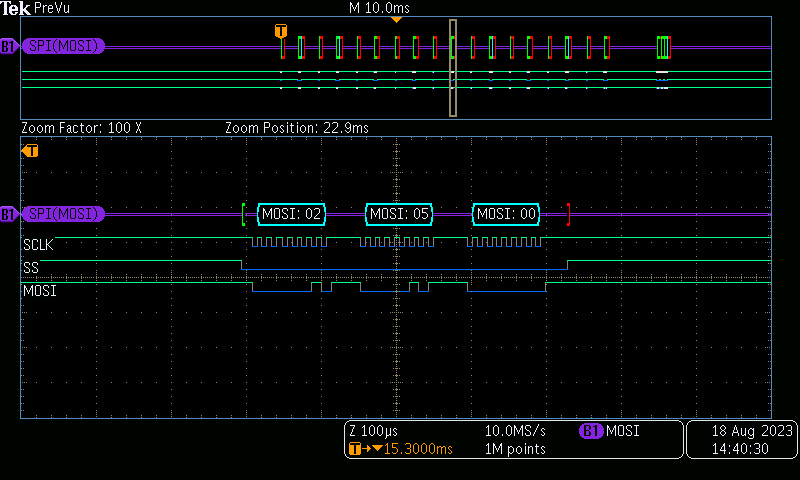Image resolution: width=800 pixels, height=480 pixels.
Task: Click the green start bracket of SPI frame
Action: point(244,214)
